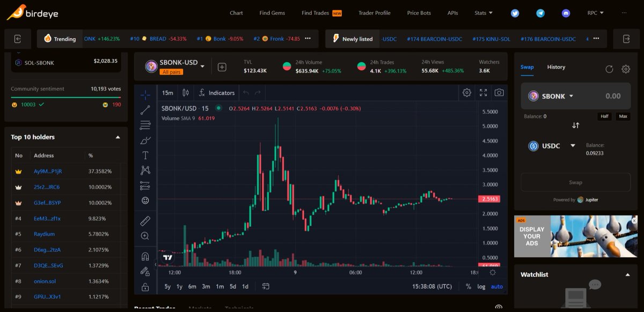
Task: Open candlestick chart style selector
Action: coord(186,93)
